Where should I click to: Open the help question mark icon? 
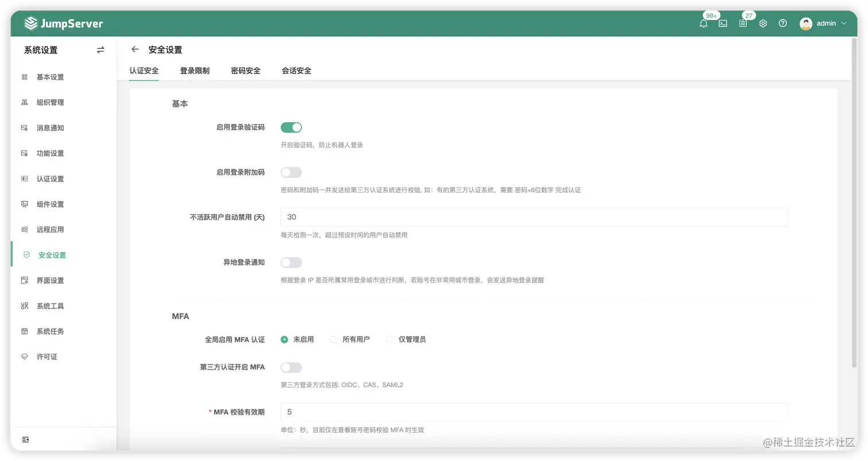pyautogui.click(x=782, y=24)
